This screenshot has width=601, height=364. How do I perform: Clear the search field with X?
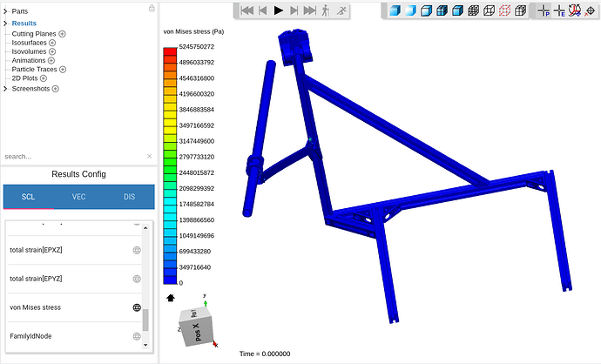tap(150, 156)
